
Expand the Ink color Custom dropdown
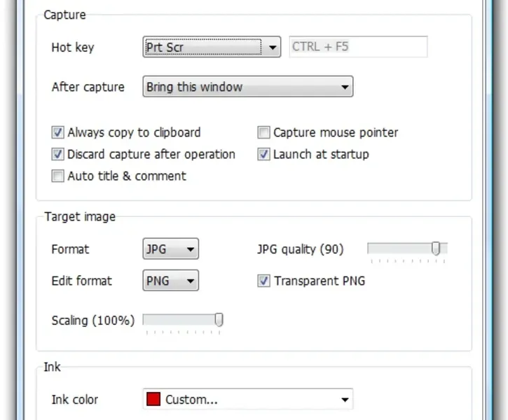247,400
